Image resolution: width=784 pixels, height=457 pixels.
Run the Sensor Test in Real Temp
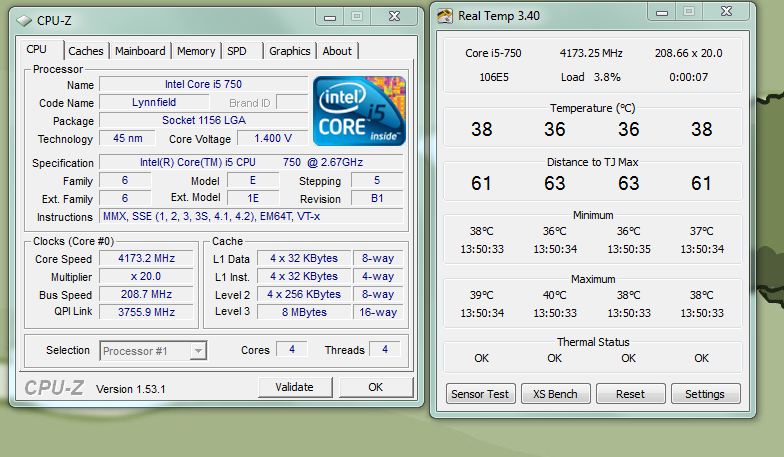coord(480,394)
